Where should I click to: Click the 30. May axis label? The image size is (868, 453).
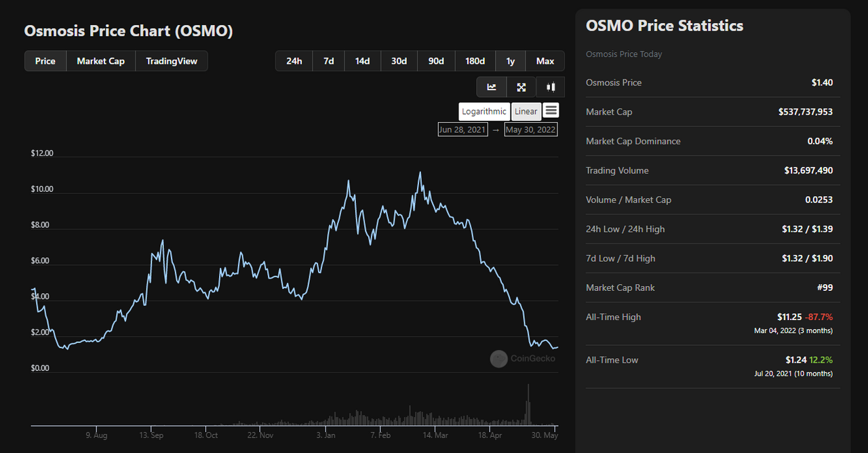click(546, 435)
